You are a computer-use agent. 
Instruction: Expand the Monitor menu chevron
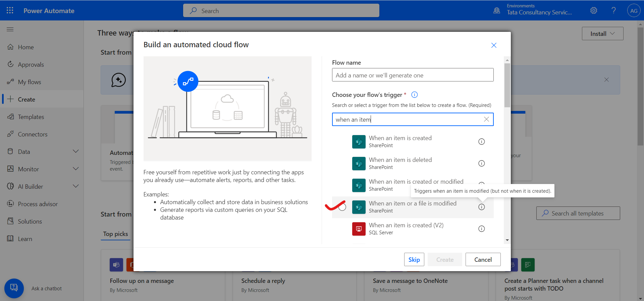click(76, 169)
